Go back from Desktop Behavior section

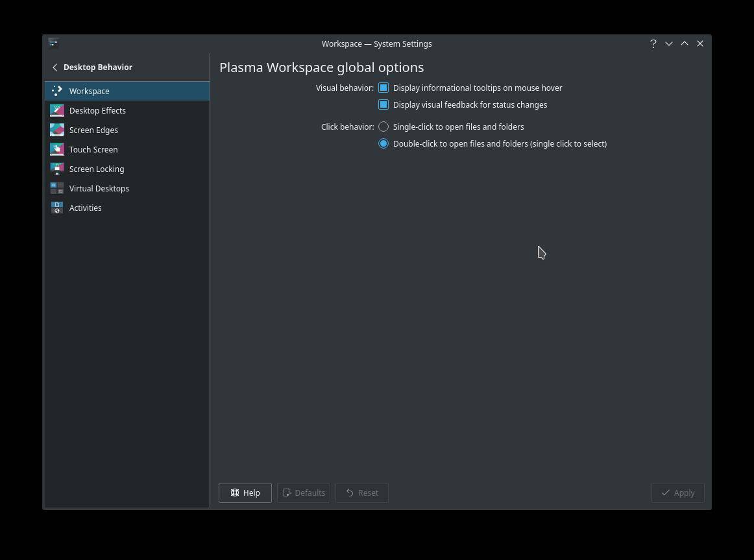[x=55, y=67]
